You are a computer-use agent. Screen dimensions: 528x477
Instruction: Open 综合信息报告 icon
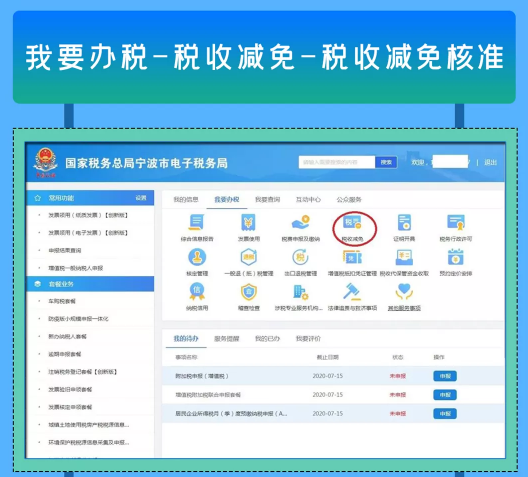[x=197, y=223]
